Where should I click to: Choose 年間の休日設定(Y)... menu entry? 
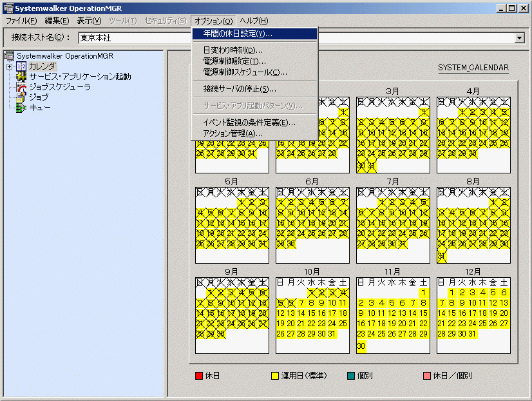(x=254, y=34)
